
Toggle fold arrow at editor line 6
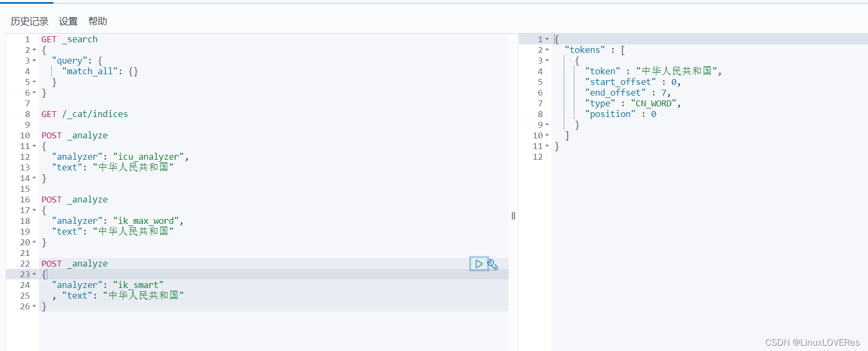coord(34,93)
